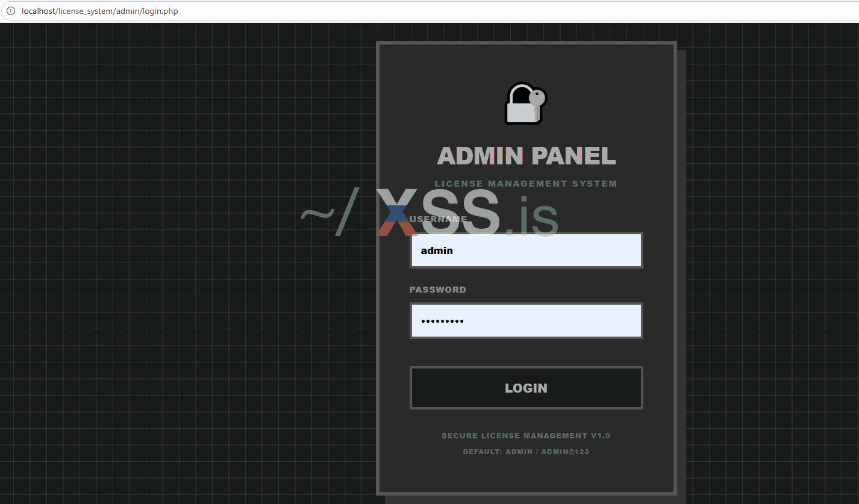Click the USERNAME field label
The height and width of the screenshot is (504, 859).
click(438, 219)
